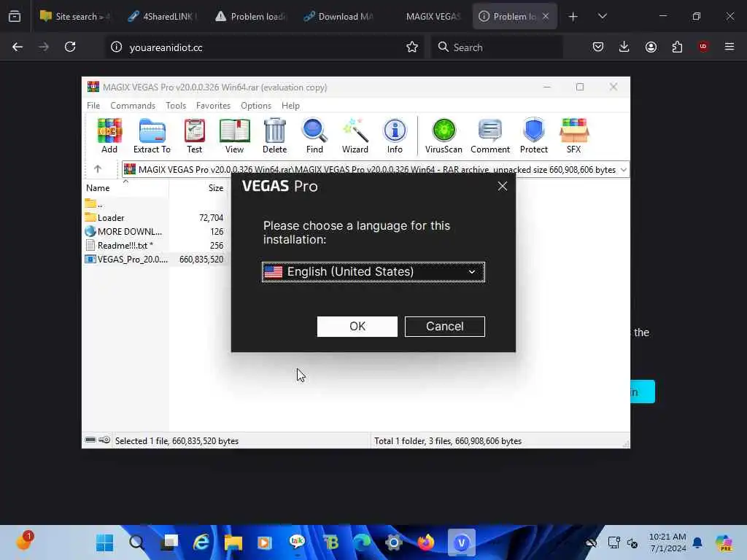The width and height of the screenshot is (747, 560).
Task: Show archive Info
Action: [395, 136]
